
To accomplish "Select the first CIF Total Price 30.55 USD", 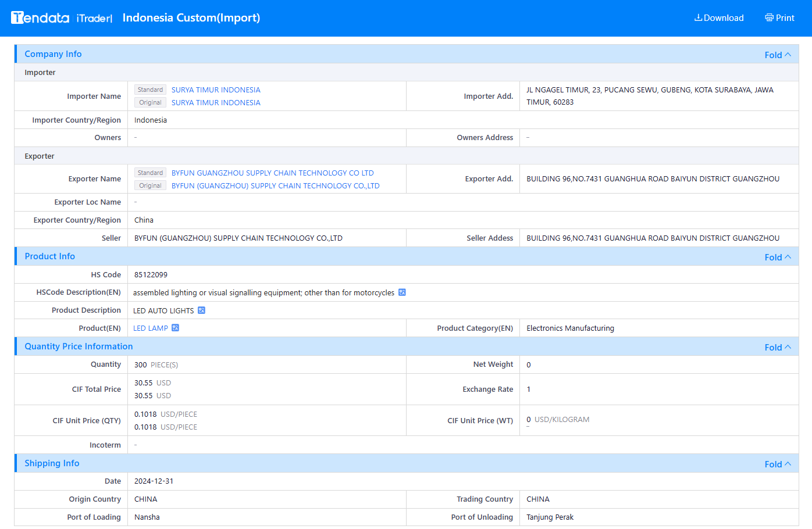I will click(x=152, y=383).
